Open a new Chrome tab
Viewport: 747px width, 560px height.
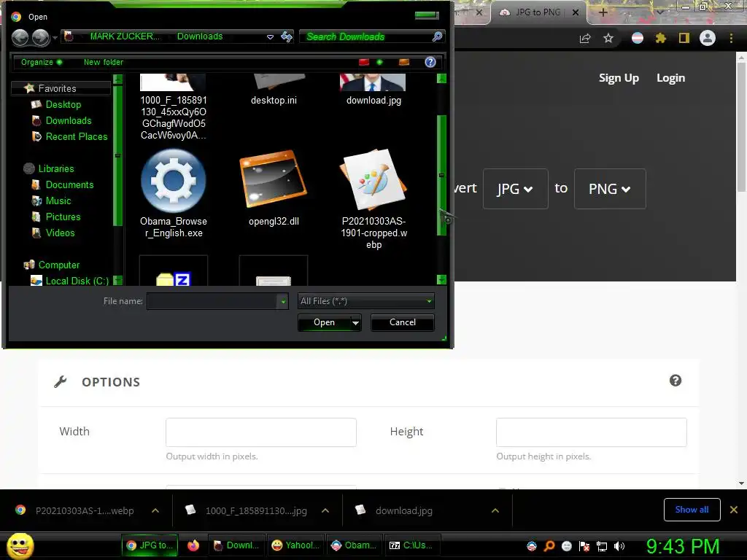[603, 12]
